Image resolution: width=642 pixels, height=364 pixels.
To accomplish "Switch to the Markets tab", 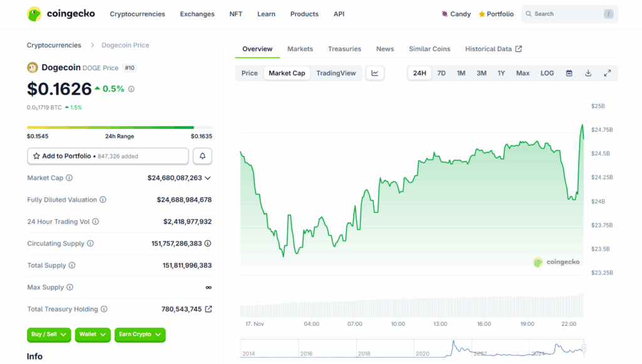I will point(300,49).
